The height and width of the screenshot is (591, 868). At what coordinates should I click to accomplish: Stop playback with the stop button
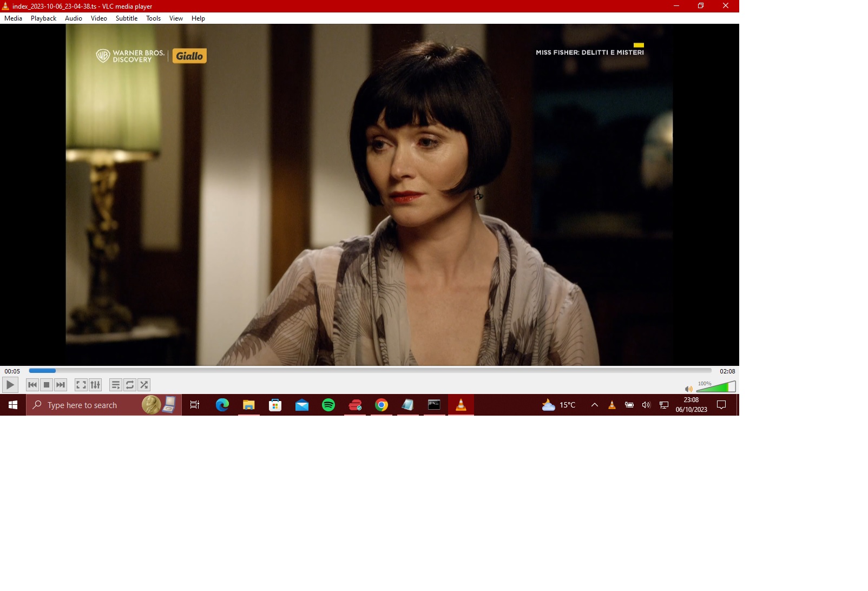point(47,385)
